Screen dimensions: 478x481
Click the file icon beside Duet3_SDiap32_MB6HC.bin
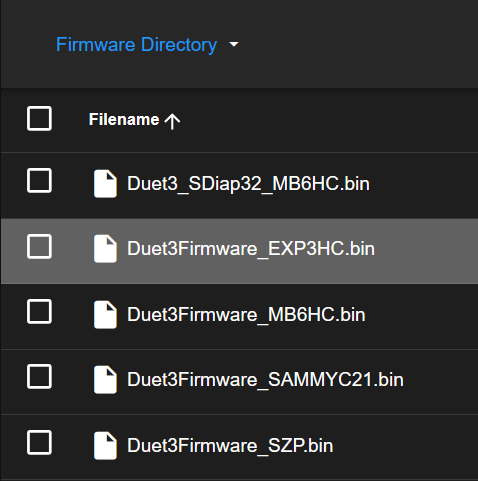[105, 184]
